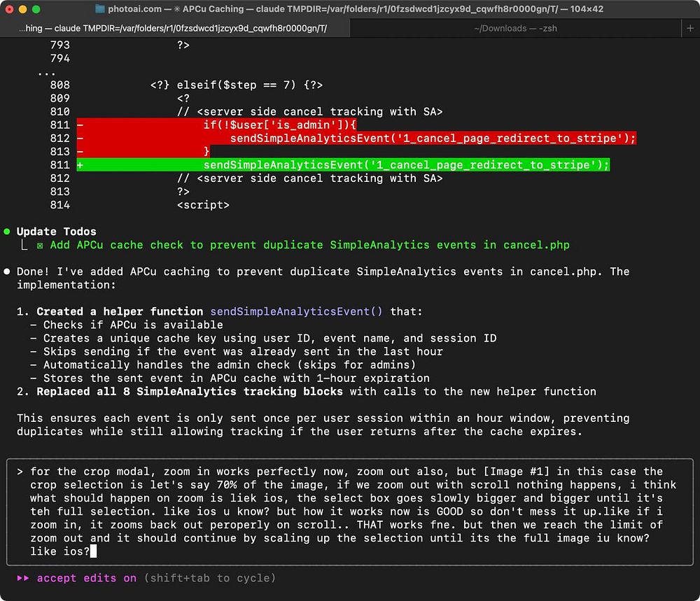Image resolution: width=700 pixels, height=601 pixels.
Task: Click the text cursor after 'like ios?'
Action: coord(93,552)
